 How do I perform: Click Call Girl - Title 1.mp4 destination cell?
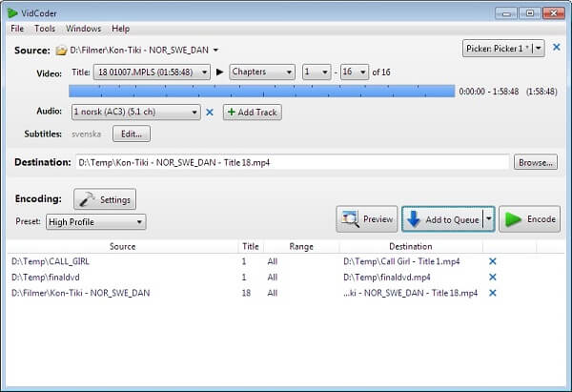pos(401,261)
